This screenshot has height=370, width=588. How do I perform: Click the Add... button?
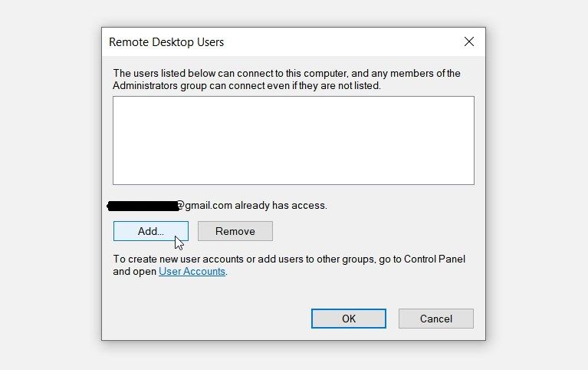151,231
